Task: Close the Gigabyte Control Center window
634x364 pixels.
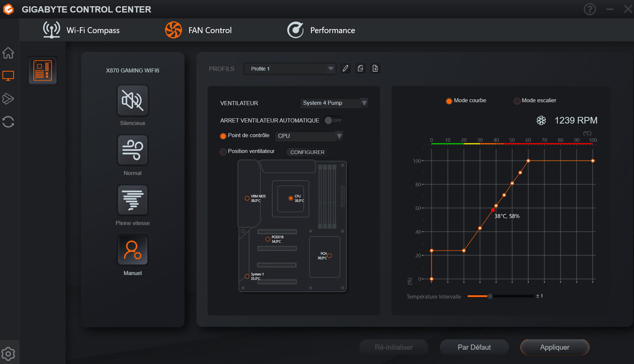Action: click(628, 9)
